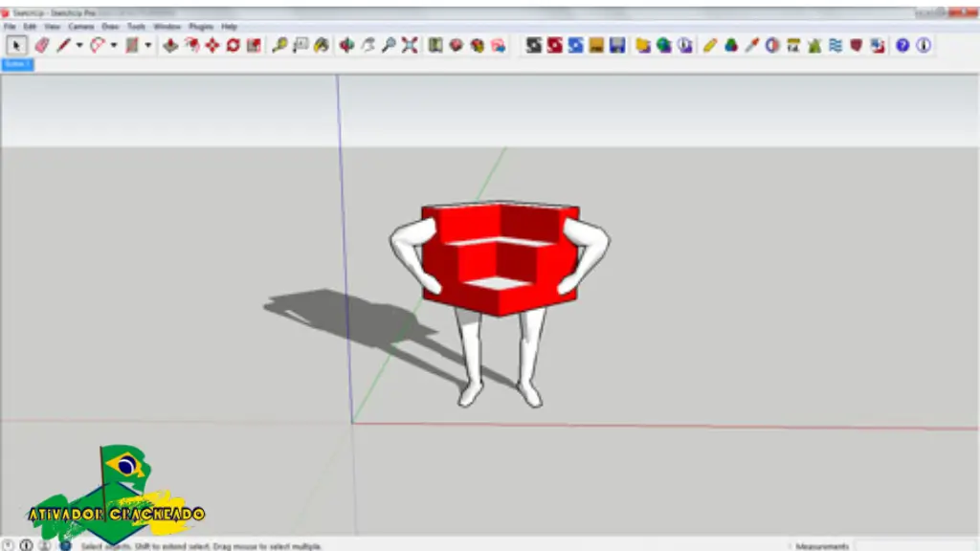
Task: Click the dark red shield icon
Action: (857, 45)
